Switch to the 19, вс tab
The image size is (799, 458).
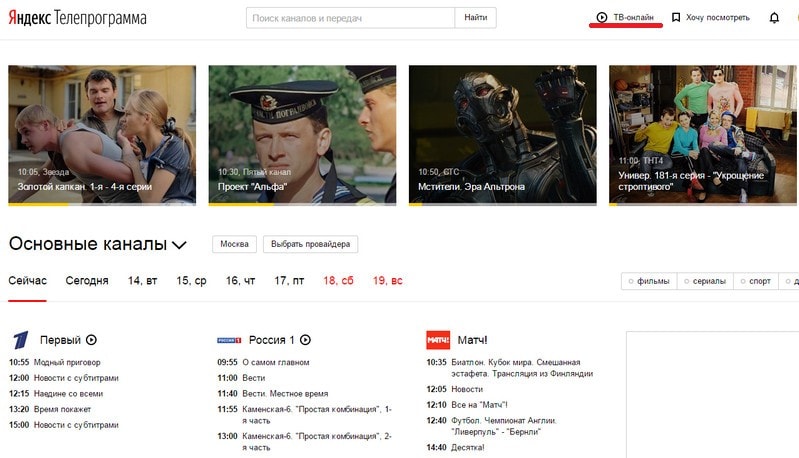(387, 281)
